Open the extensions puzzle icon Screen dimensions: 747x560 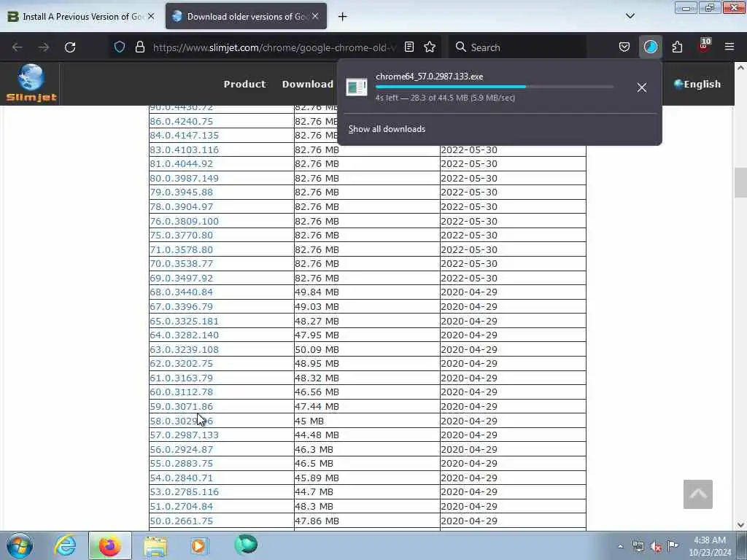[677, 47]
